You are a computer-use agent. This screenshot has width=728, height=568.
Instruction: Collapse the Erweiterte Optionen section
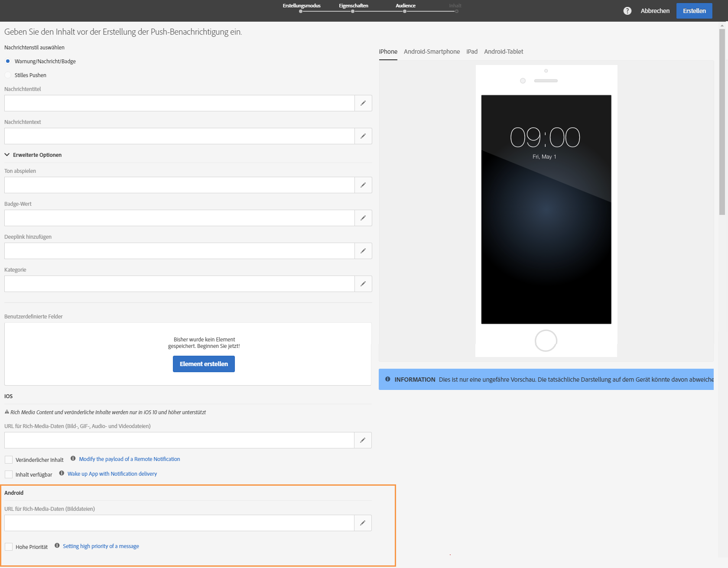pyautogui.click(x=33, y=155)
